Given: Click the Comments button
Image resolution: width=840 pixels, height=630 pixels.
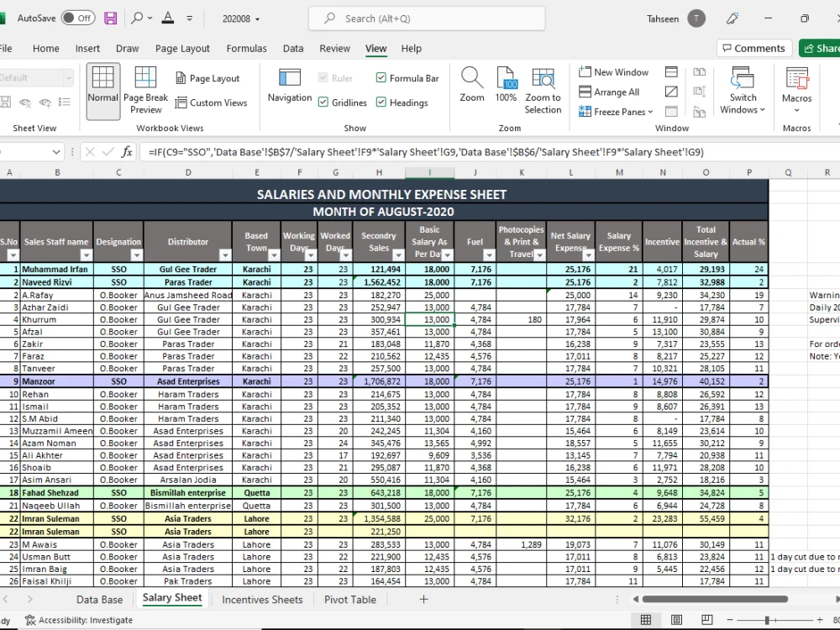Looking at the screenshot, I should [753, 48].
